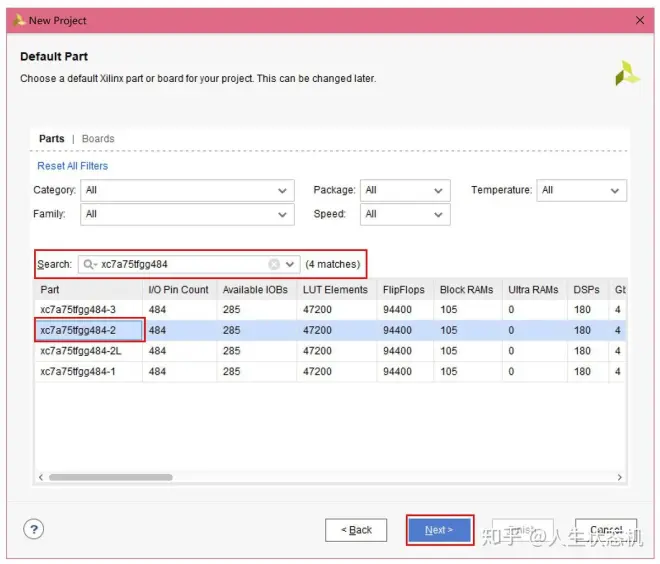Open the Package dropdown
660x564 pixels.
[x=405, y=190]
